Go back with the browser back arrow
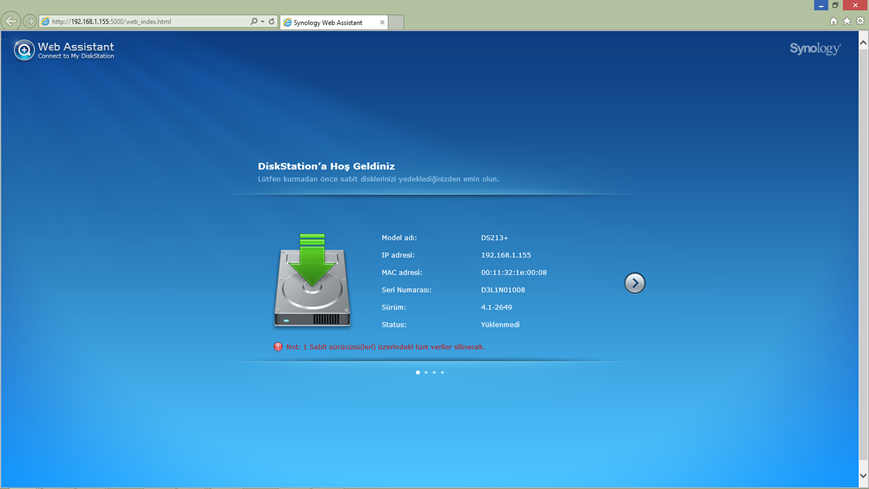The width and height of the screenshot is (869, 489). 11,21
